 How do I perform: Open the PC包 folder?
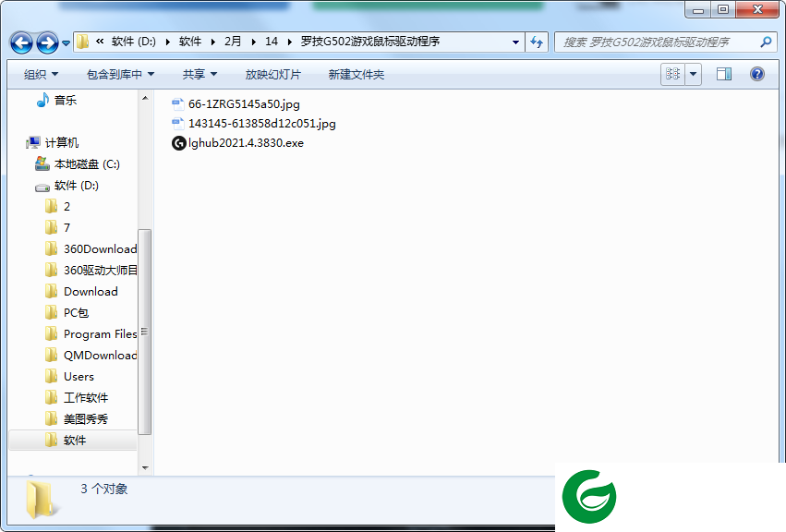pos(76,313)
